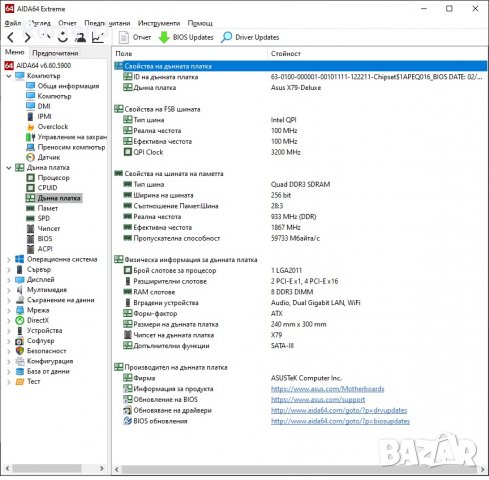Collapse the Компютър tree node
This screenshot has height=480, width=489.
pyautogui.click(x=9, y=76)
